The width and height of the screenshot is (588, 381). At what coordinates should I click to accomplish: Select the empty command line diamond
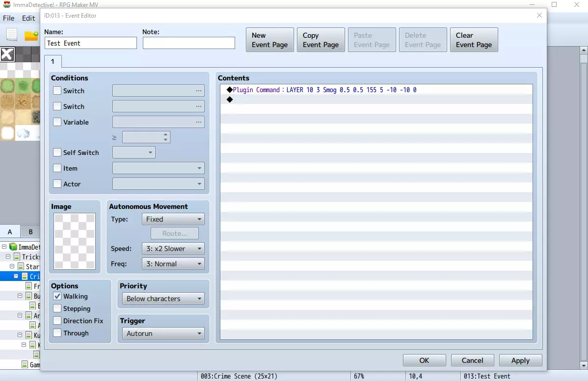[x=230, y=99]
